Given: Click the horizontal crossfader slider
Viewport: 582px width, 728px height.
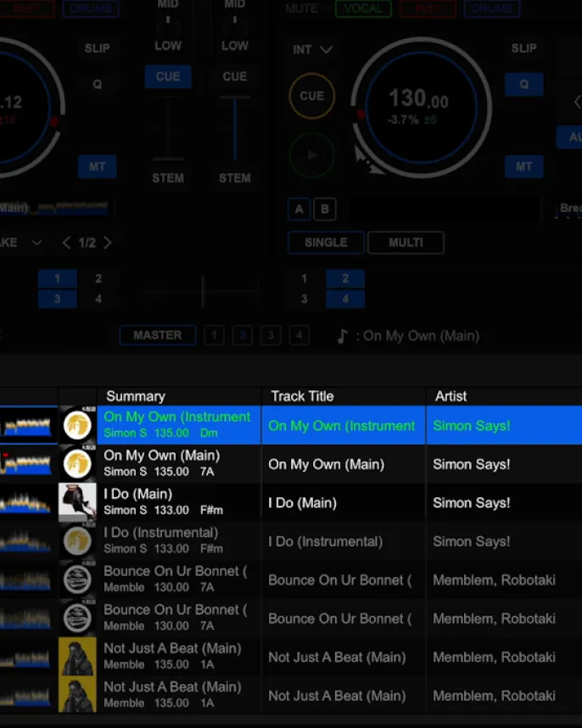Looking at the screenshot, I should (x=202, y=291).
